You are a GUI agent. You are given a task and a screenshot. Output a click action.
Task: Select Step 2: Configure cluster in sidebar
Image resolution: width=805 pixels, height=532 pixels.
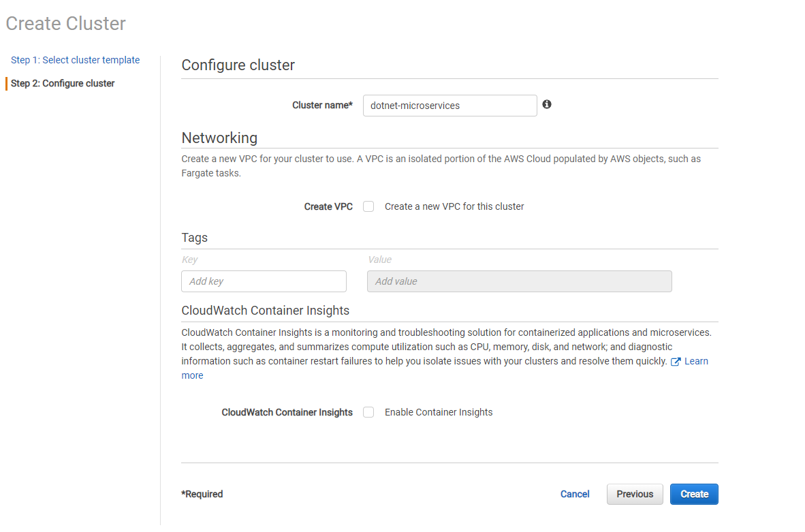click(x=63, y=83)
